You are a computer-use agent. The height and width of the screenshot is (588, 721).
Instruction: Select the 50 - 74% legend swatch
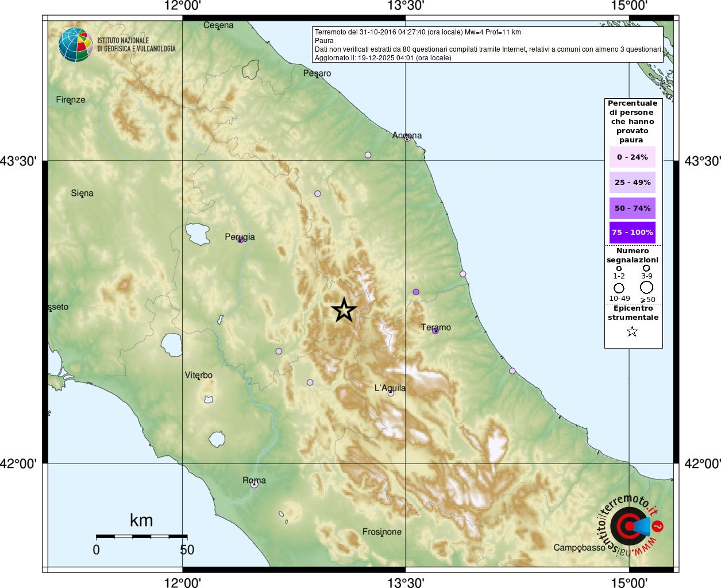click(x=632, y=208)
